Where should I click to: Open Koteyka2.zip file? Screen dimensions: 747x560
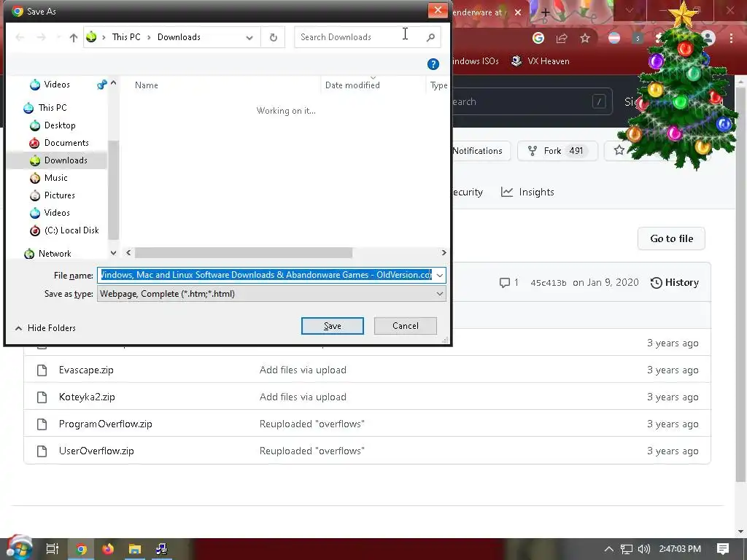(87, 397)
